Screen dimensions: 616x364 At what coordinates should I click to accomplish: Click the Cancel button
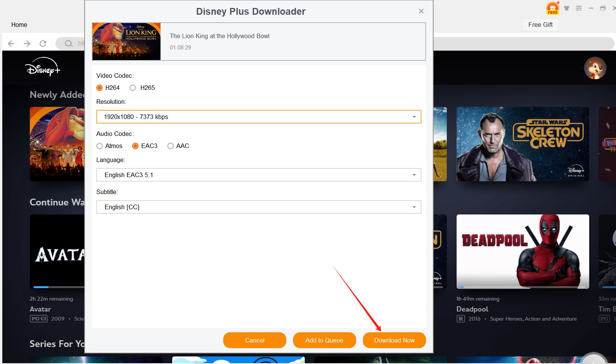[255, 340]
